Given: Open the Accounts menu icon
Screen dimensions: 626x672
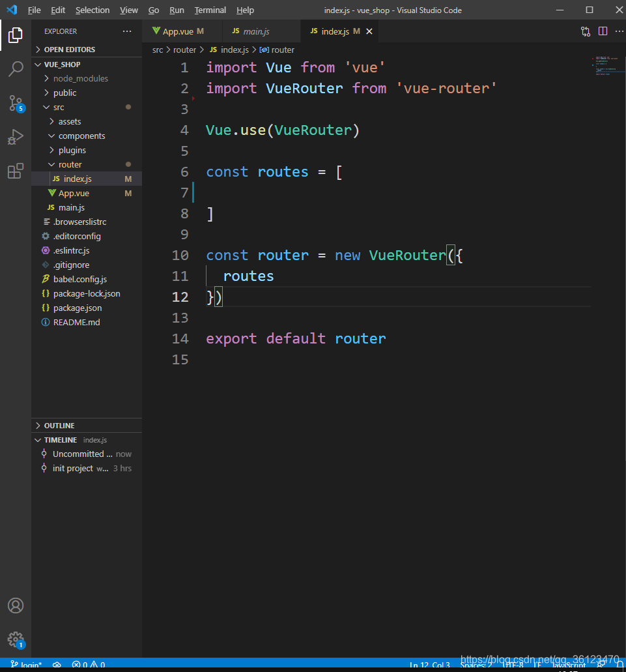Looking at the screenshot, I should coord(16,605).
